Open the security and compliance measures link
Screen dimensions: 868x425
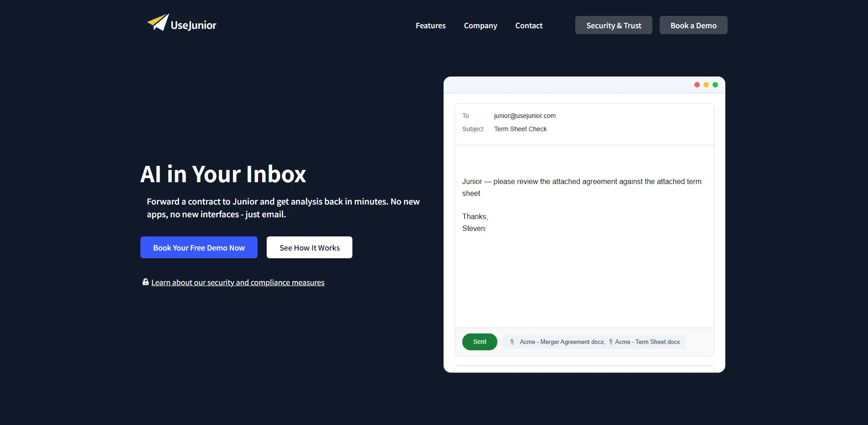point(238,282)
